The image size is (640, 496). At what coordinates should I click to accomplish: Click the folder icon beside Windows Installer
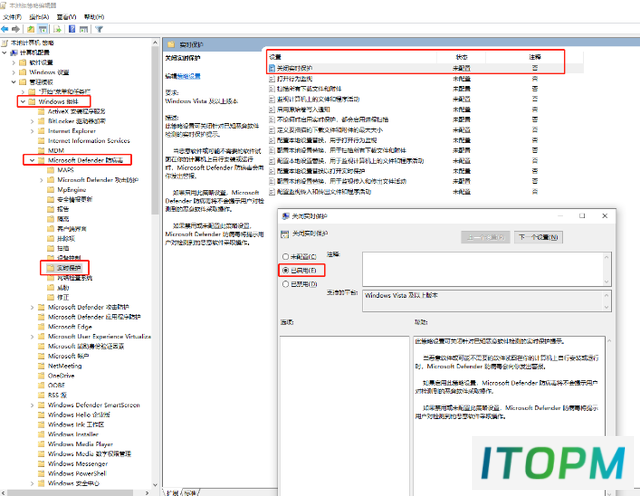coord(41,435)
